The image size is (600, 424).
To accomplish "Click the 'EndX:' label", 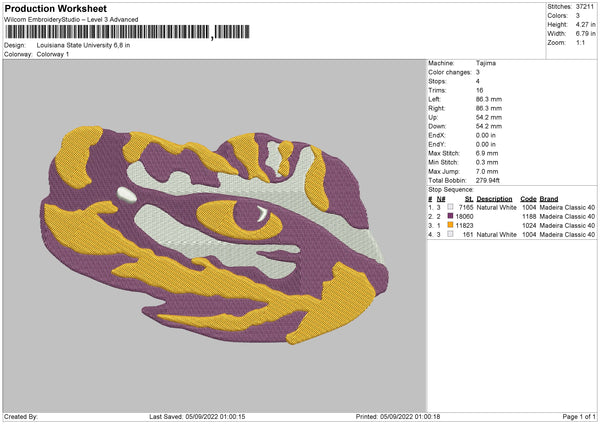I will (437, 135).
